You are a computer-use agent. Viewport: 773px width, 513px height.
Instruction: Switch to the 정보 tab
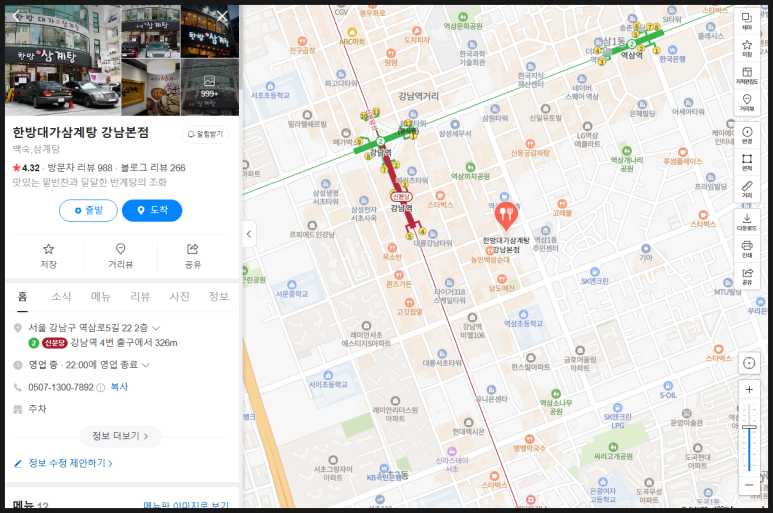[218, 297]
